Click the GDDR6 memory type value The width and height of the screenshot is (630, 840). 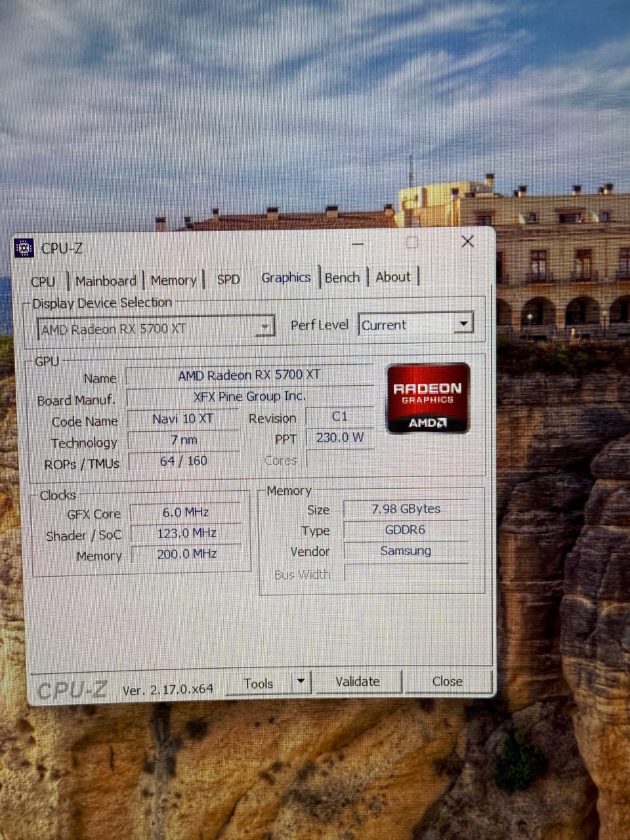[x=406, y=530]
